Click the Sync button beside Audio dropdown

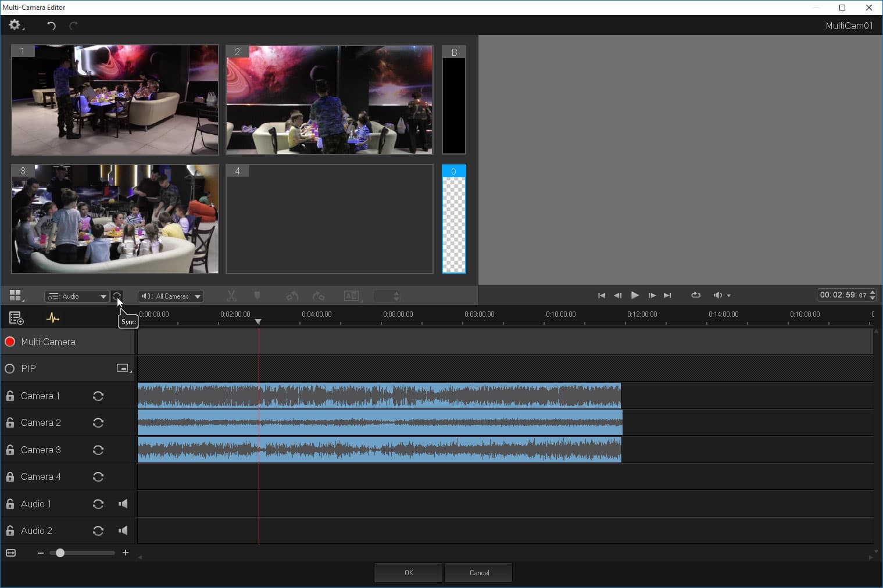coord(117,296)
